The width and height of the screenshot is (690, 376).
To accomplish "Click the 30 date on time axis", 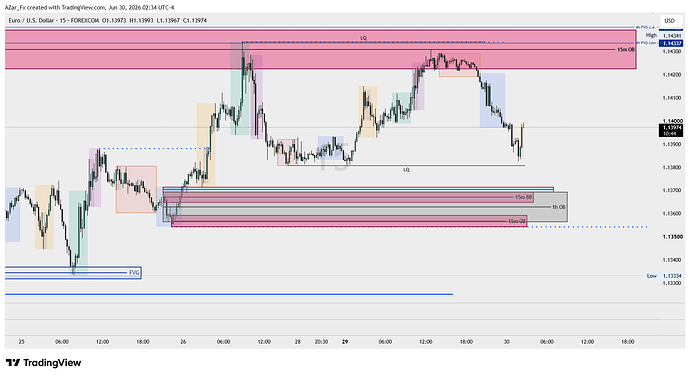I will pos(506,342).
